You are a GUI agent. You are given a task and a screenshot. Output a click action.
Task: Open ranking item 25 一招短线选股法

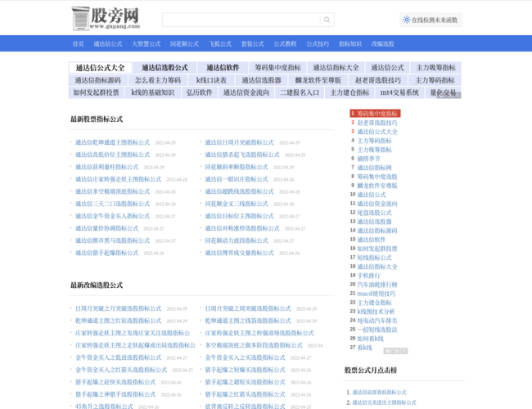(x=377, y=330)
